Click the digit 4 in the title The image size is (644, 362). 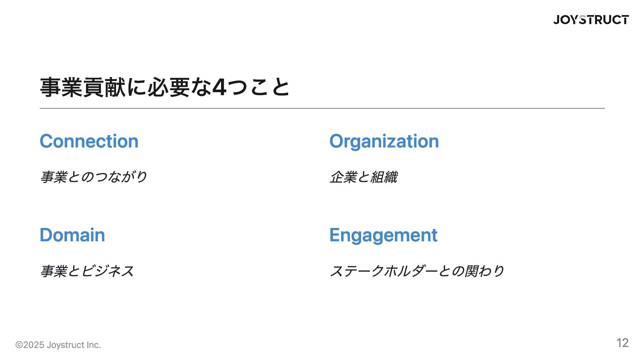[219, 87]
